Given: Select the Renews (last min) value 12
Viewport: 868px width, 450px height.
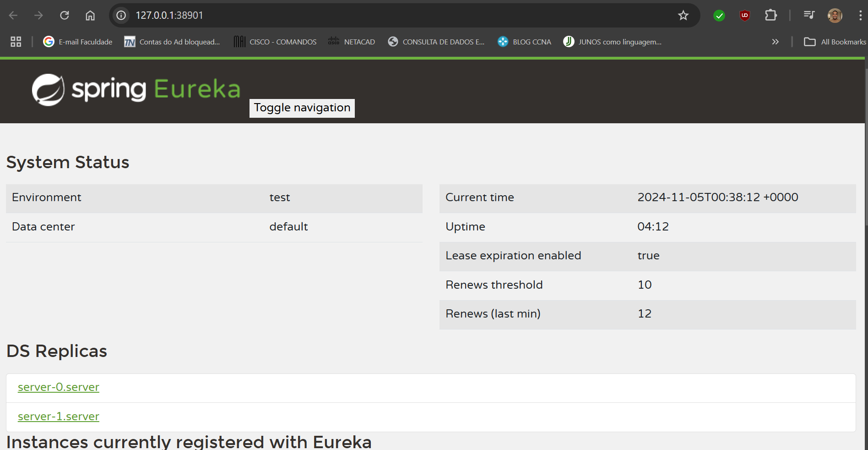Looking at the screenshot, I should (645, 314).
